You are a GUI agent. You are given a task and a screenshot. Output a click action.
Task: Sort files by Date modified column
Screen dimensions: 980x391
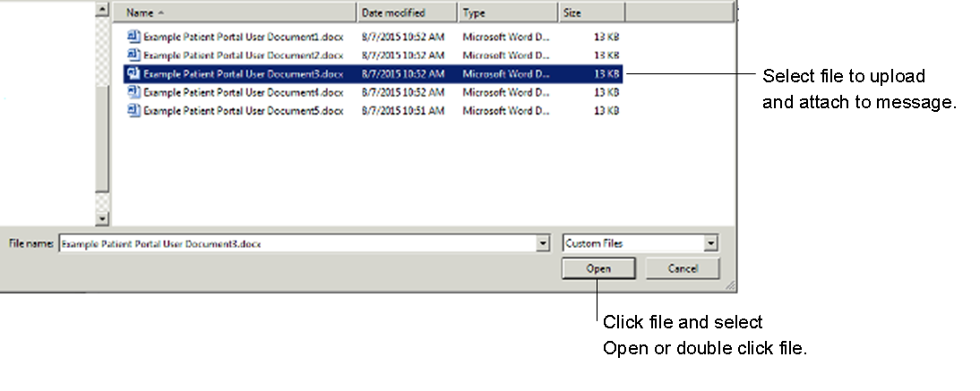click(x=407, y=13)
